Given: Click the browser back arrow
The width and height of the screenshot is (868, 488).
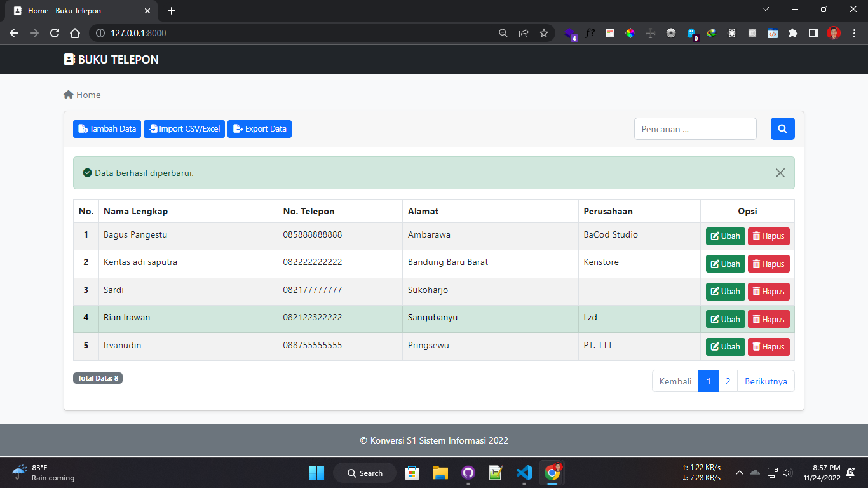Looking at the screenshot, I should 14,33.
